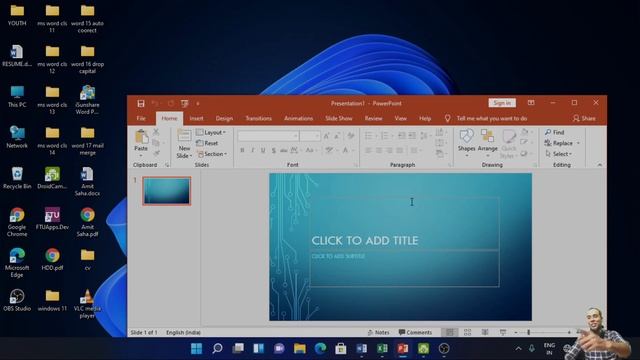Open the Section dropdown

tap(212, 154)
